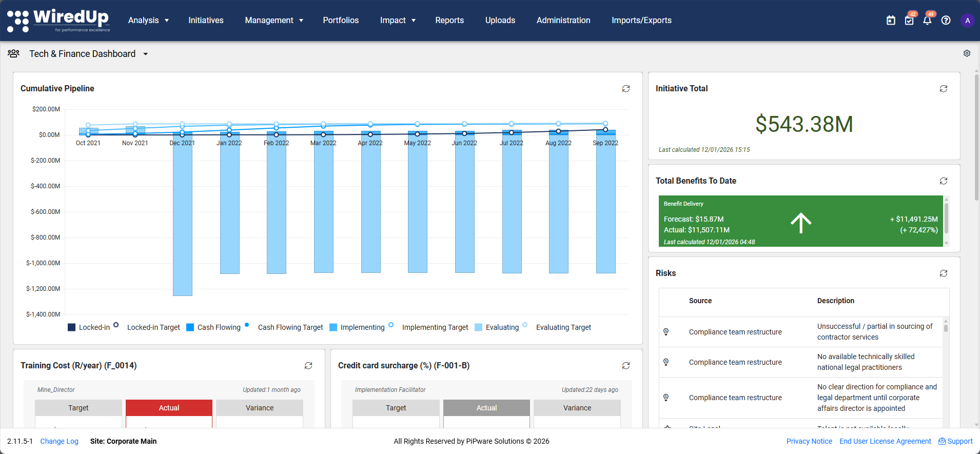Open dashboard settings gear icon

tap(967, 53)
